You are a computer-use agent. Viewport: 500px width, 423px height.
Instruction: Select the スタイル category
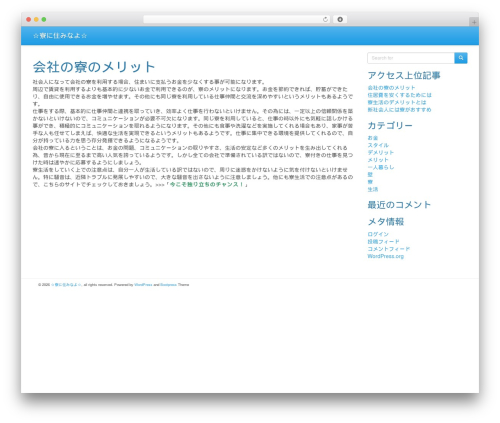click(x=378, y=145)
